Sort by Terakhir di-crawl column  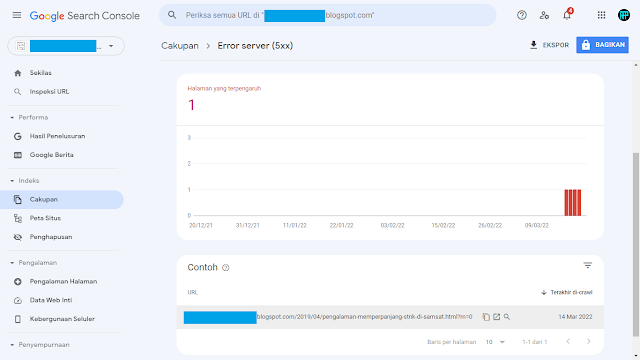click(567, 292)
